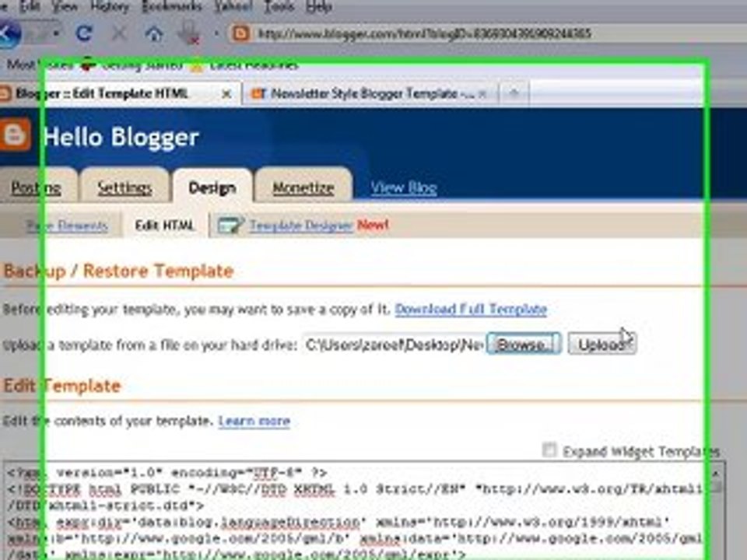Click the Template Designer icon
The width and height of the screenshot is (747, 560).
point(230,226)
